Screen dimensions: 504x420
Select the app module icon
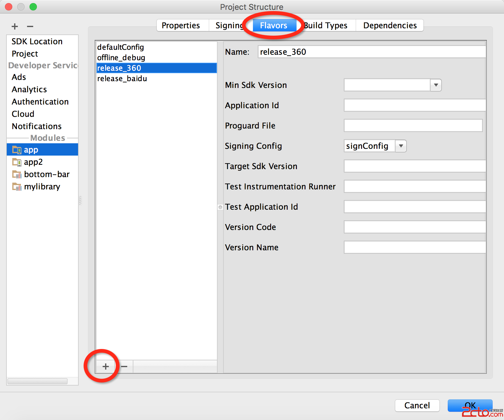point(17,150)
